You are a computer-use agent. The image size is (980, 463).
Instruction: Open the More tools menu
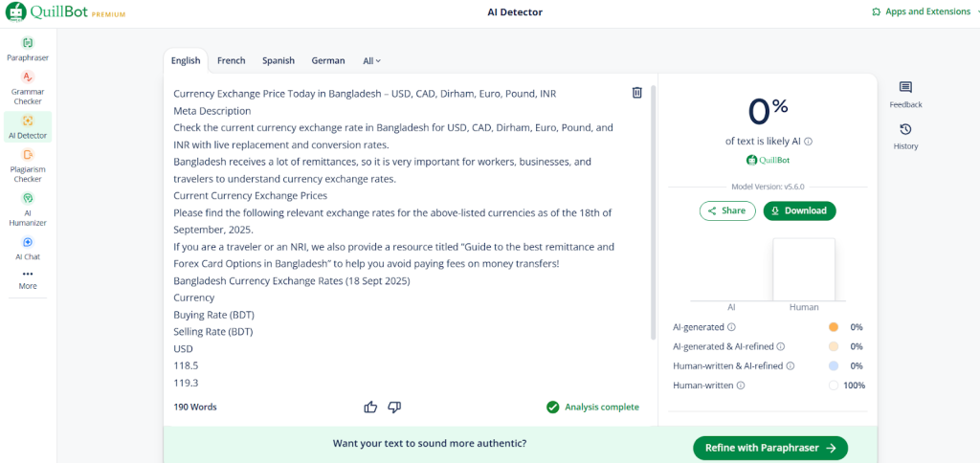(x=28, y=280)
